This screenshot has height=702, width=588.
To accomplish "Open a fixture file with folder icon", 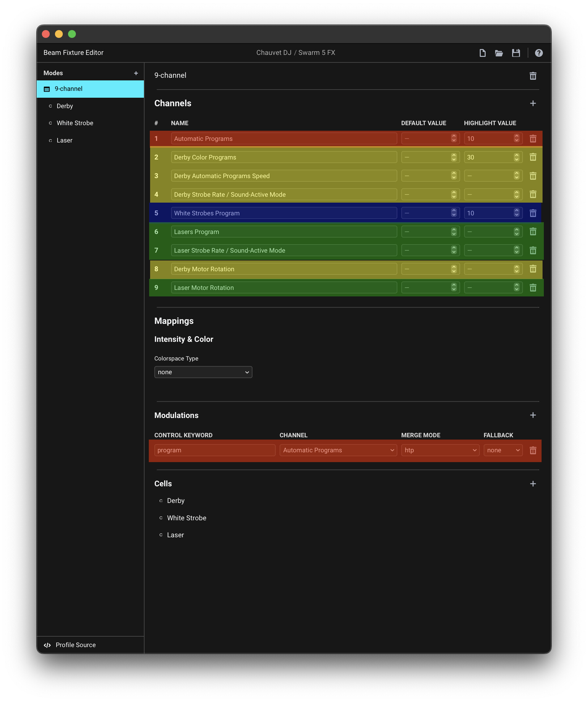I will 499,53.
